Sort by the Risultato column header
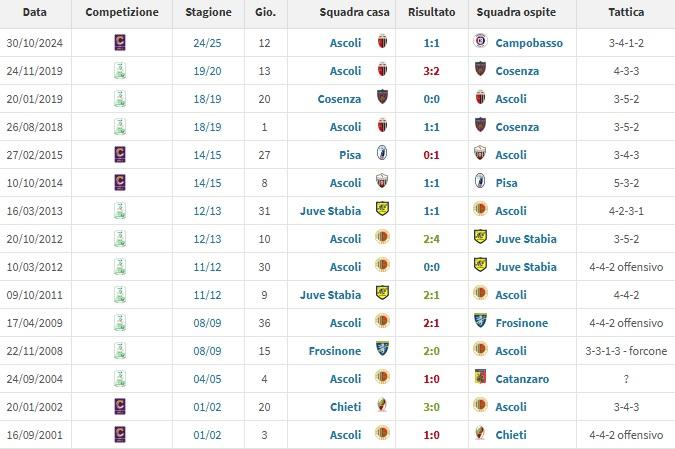The height and width of the screenshot is (449, 675). (431, 13)
